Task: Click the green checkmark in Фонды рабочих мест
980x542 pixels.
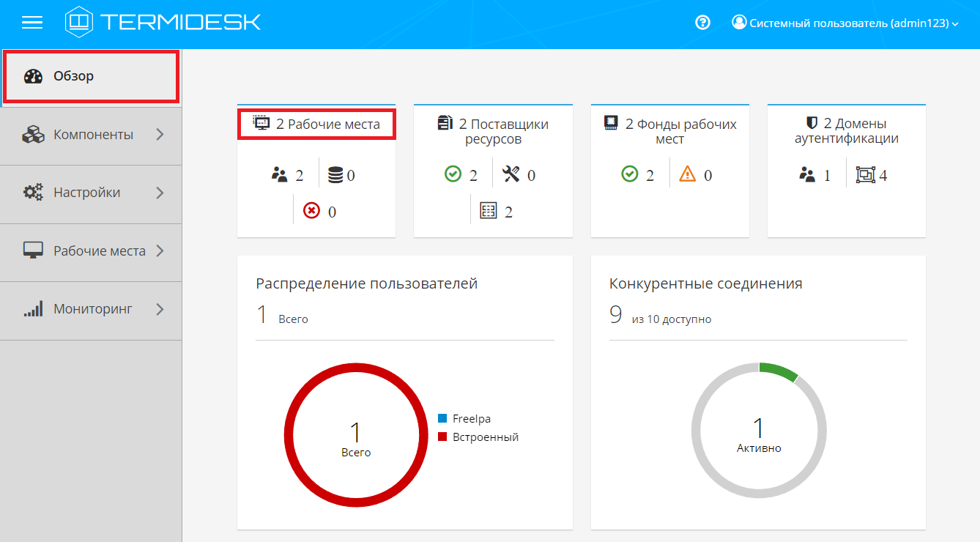Action: (629, 174)
